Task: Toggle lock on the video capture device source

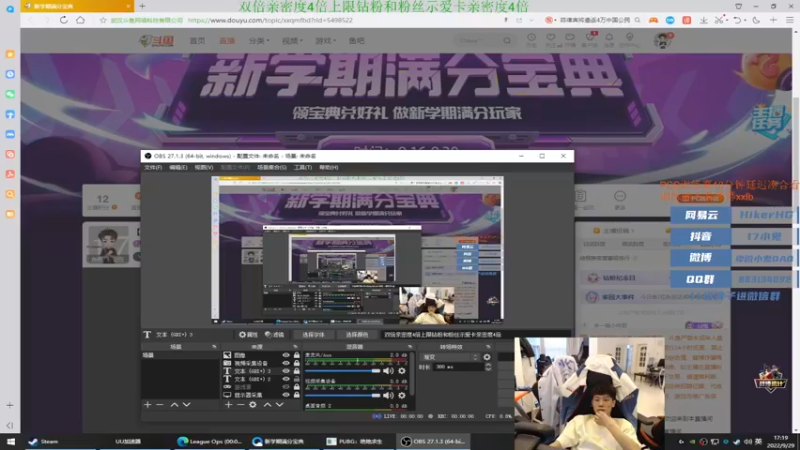Action: click(296, 363)
